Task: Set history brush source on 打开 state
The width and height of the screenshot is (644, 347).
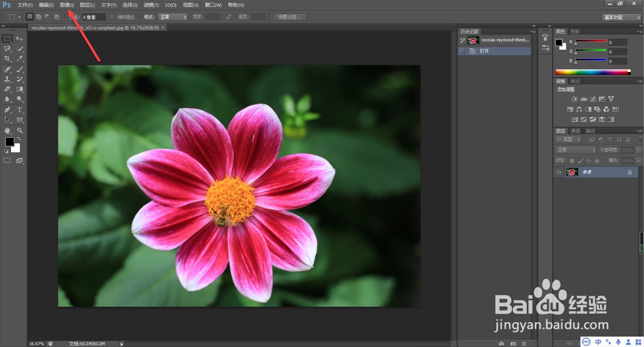Action: (x=462, y=51)
